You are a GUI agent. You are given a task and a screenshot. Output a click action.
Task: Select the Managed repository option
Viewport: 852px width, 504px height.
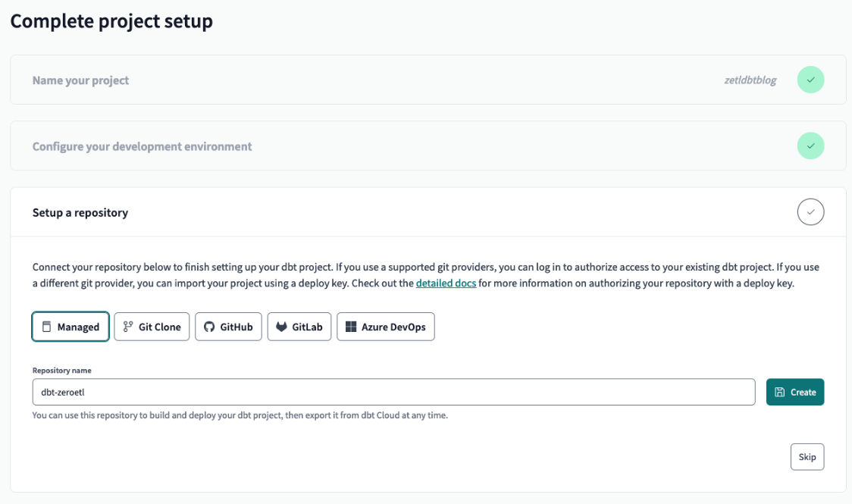(70, 327)
